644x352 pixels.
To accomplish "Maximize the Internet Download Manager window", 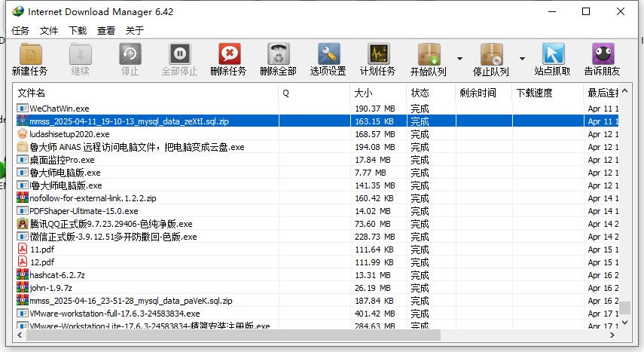I will click(x=586, y=11).
